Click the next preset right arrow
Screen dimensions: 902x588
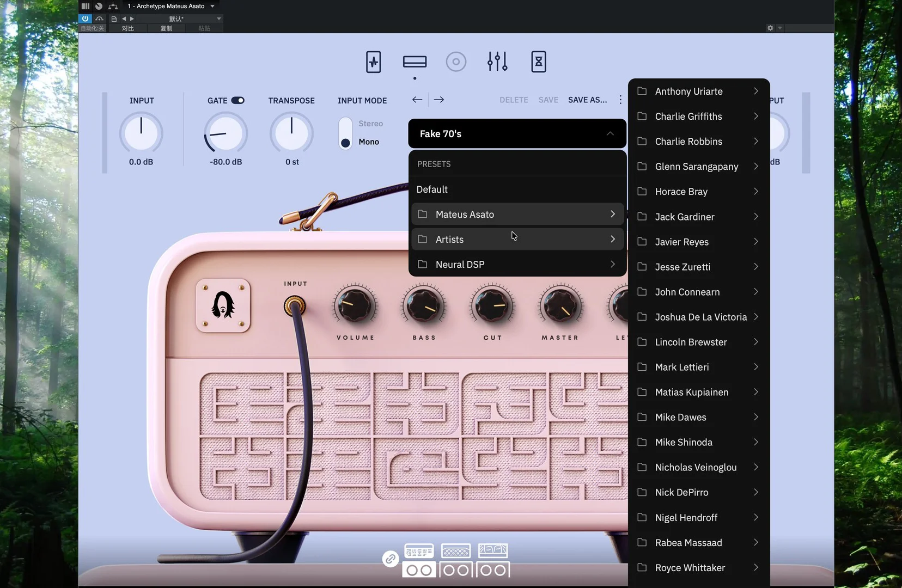439,100
